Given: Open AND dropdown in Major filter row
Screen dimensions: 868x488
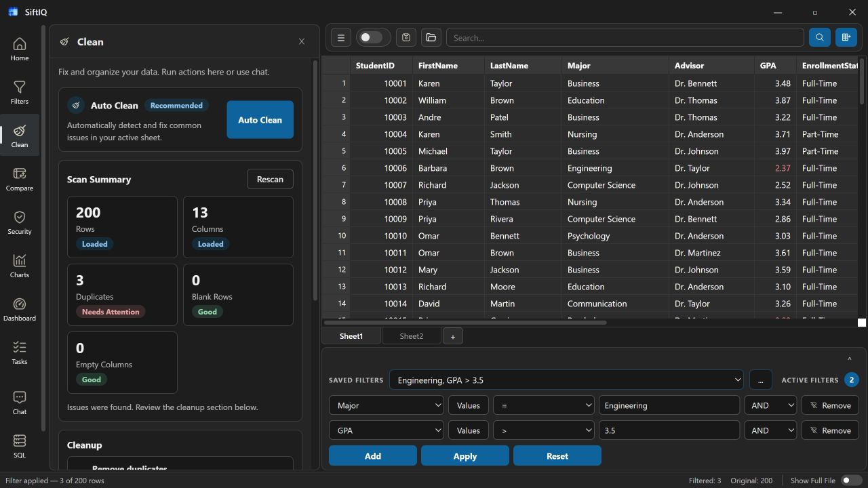Looking at the screenshot, I should pyautogui.click(x=770, y=405).
